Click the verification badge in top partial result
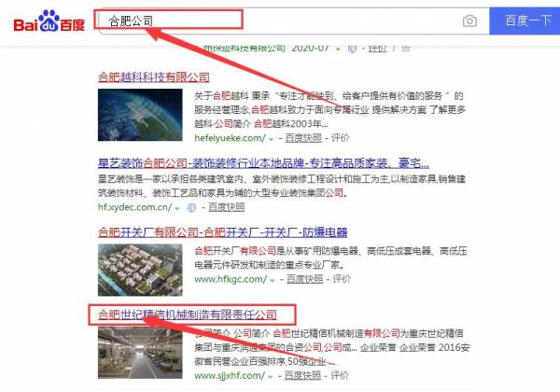The height and width of the screenshot is (392, 560). click(352, 49)
